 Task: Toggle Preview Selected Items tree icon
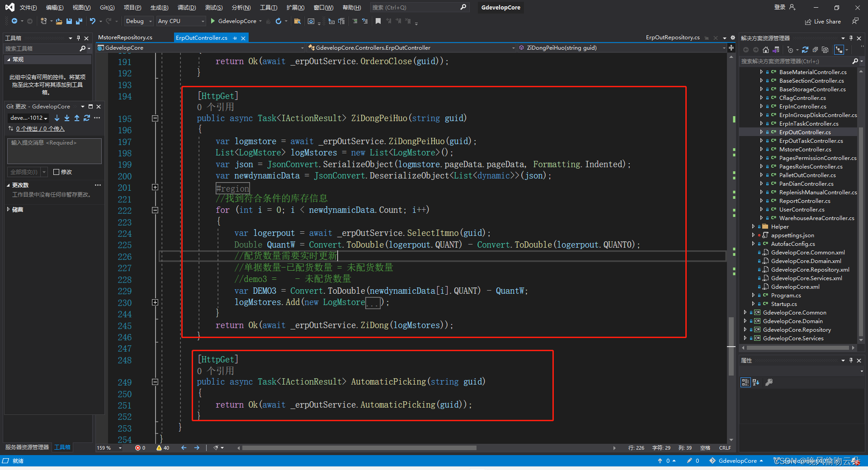839,50
